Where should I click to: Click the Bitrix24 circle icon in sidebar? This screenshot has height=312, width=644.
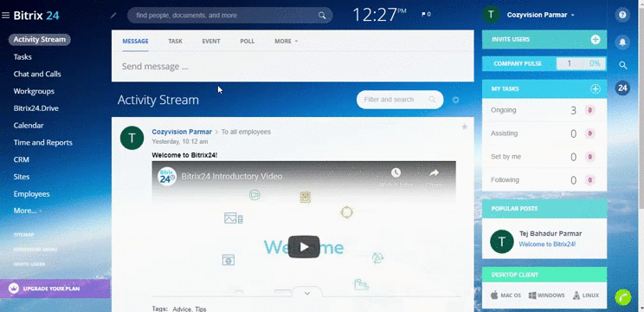(622, 88)
